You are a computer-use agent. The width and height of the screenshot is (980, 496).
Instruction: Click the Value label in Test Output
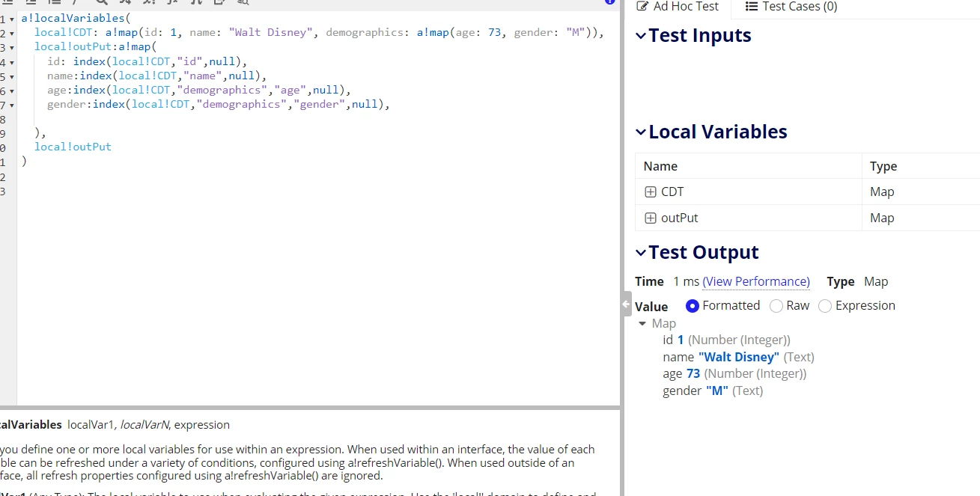(651, 307)
